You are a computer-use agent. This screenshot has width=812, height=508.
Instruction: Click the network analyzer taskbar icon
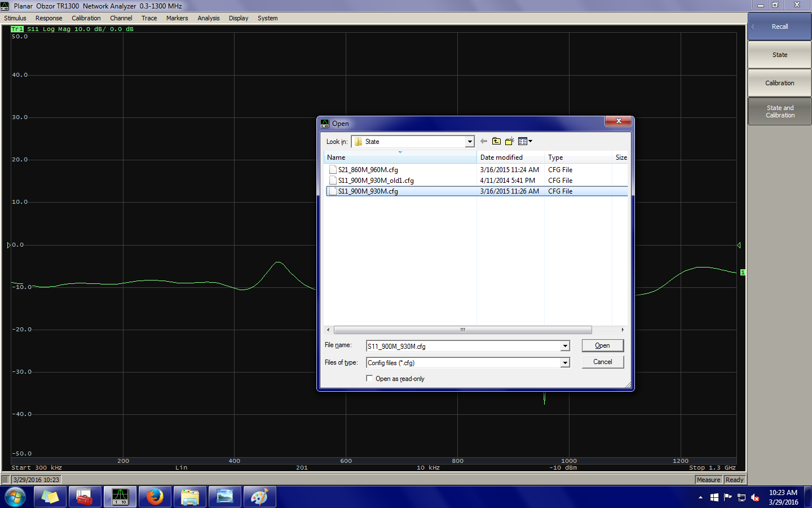click(x=120, y=497)
